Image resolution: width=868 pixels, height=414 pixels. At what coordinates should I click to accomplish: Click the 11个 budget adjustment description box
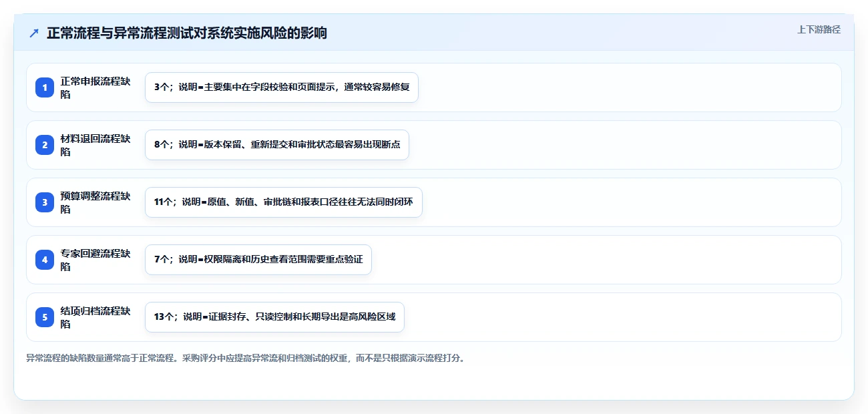[284, 202]
